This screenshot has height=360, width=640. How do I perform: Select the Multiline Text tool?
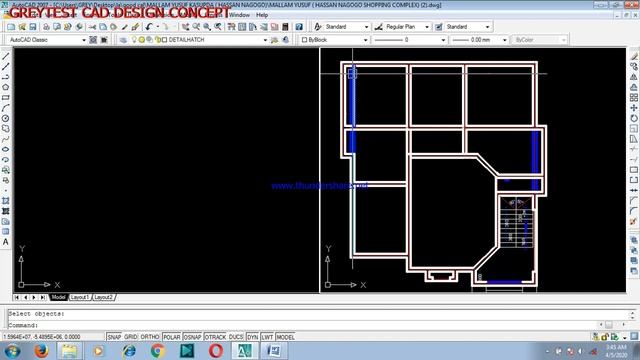click(x=6, y=242)
